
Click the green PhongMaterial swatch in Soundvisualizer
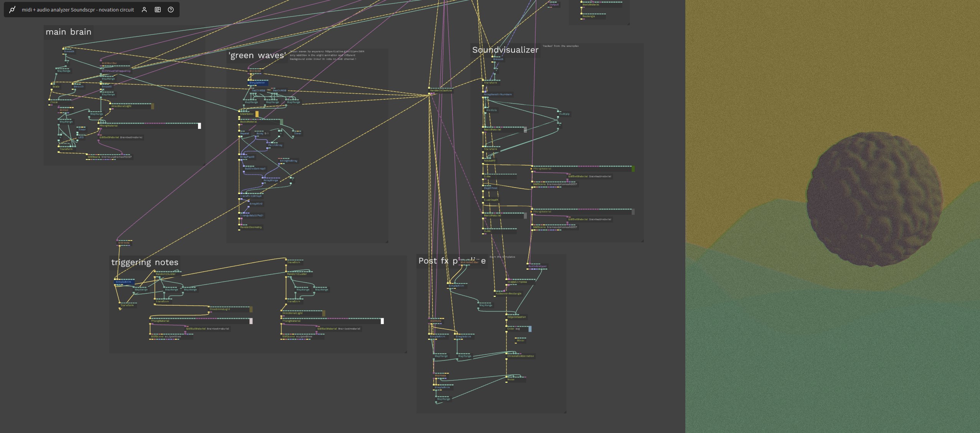tap(633, 169)
